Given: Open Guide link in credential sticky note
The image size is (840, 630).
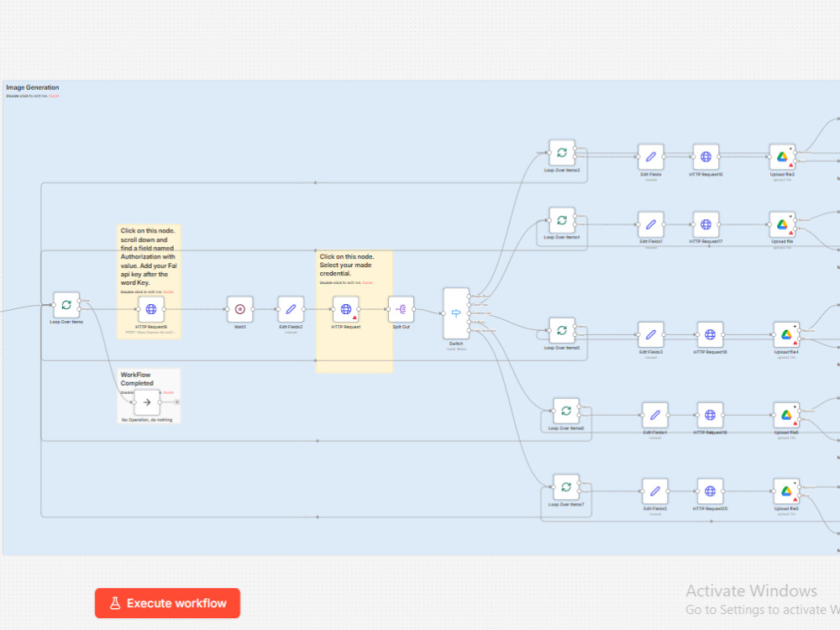Looking at the screenshot, I should tap(368, 283).
